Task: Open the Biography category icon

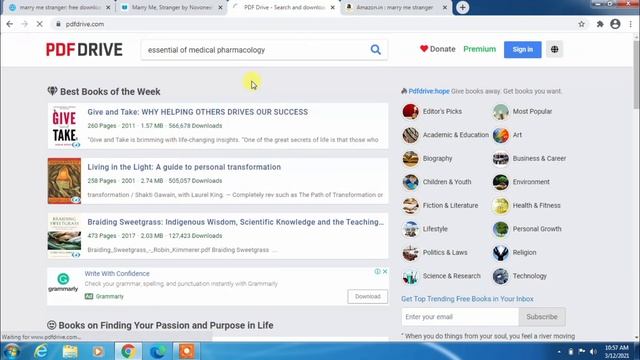Action: [x=410, y=159]
